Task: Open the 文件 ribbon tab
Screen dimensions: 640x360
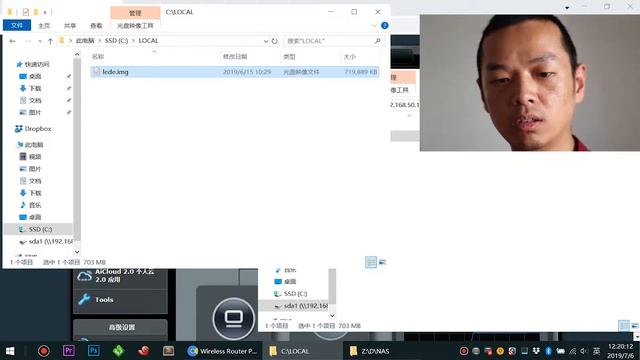Action: pos(17,25)
